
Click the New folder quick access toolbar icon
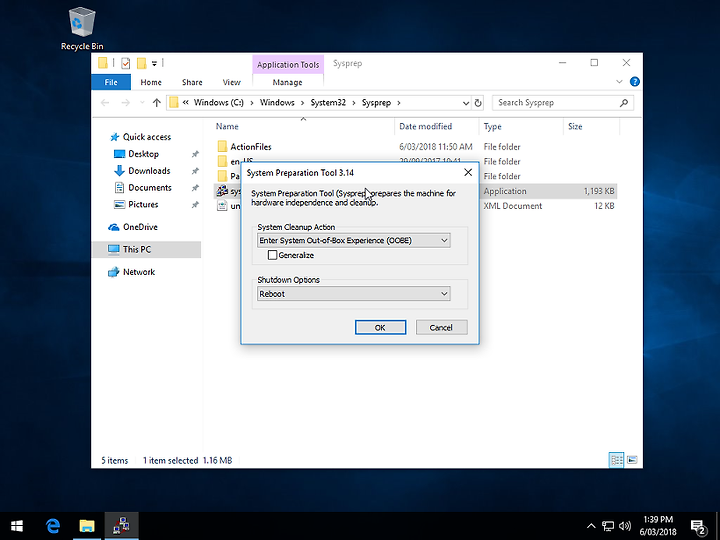click(x=142, y=63)
